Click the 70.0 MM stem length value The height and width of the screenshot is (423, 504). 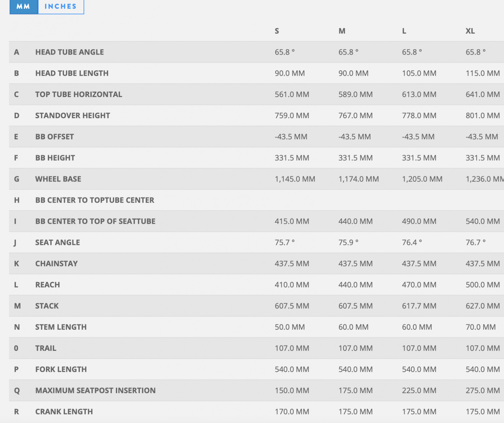pyautogui.click(x=481, y=327)
